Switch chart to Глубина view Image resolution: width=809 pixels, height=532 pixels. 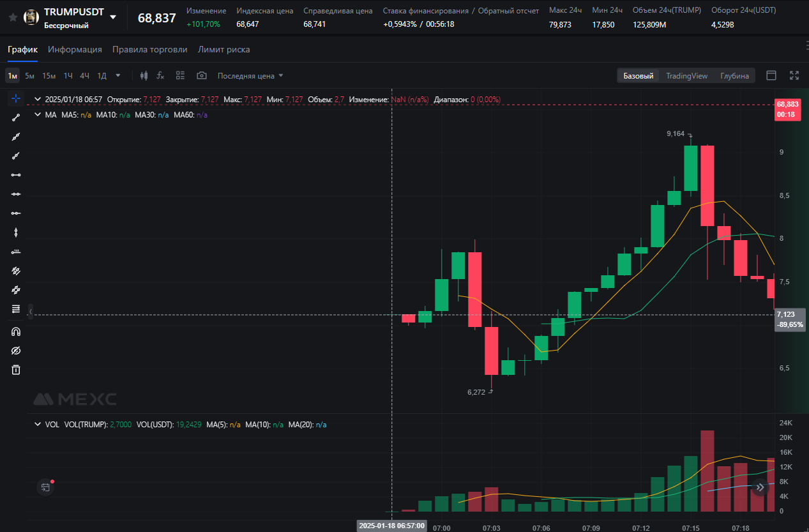coord(735,75)
